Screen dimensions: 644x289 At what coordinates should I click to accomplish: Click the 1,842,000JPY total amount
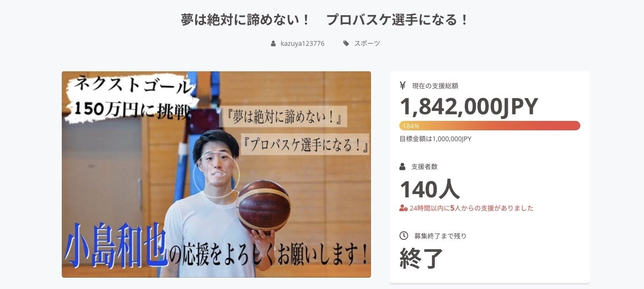coord(469,107)
